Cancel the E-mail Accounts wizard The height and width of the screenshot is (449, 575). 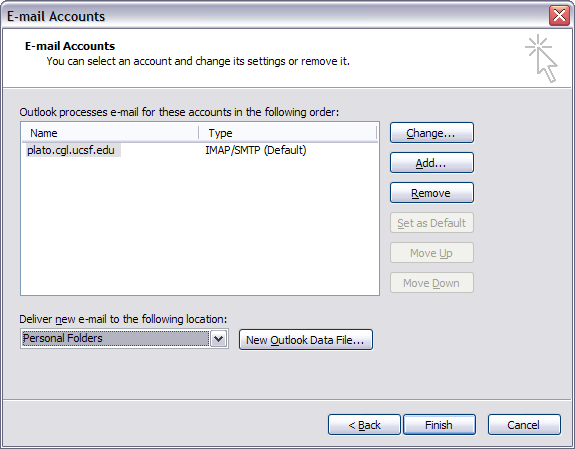point(524,425)
